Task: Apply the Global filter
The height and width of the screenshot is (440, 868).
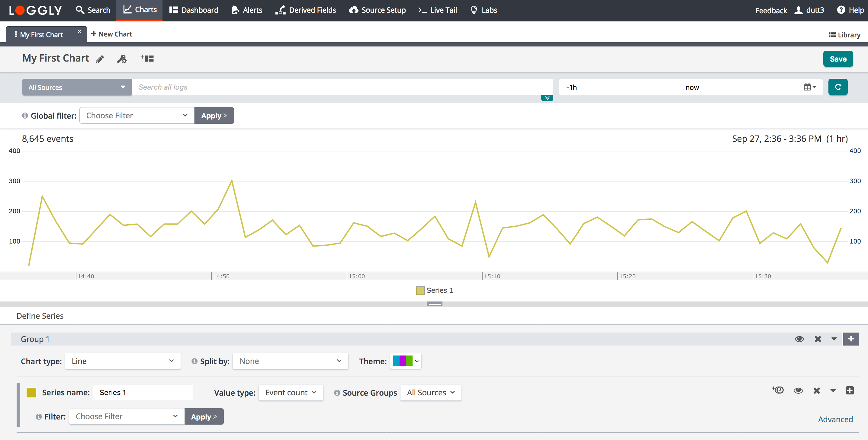Action: pos(214,116)
